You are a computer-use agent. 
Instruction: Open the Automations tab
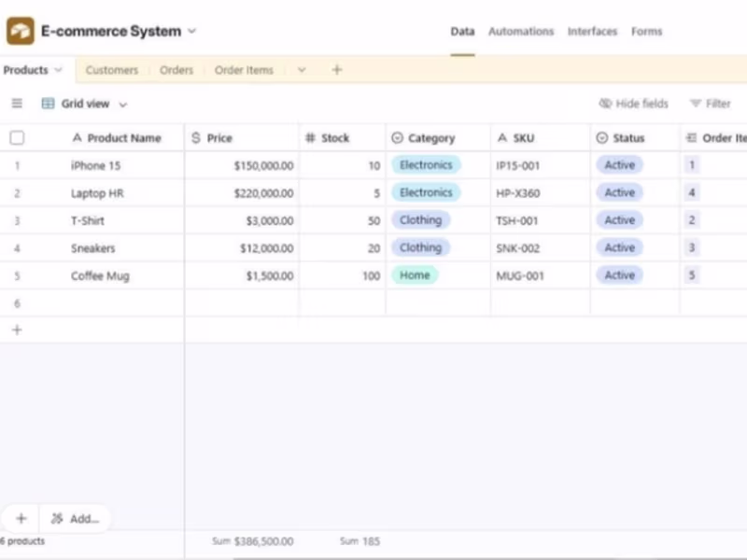click(521, 32)
